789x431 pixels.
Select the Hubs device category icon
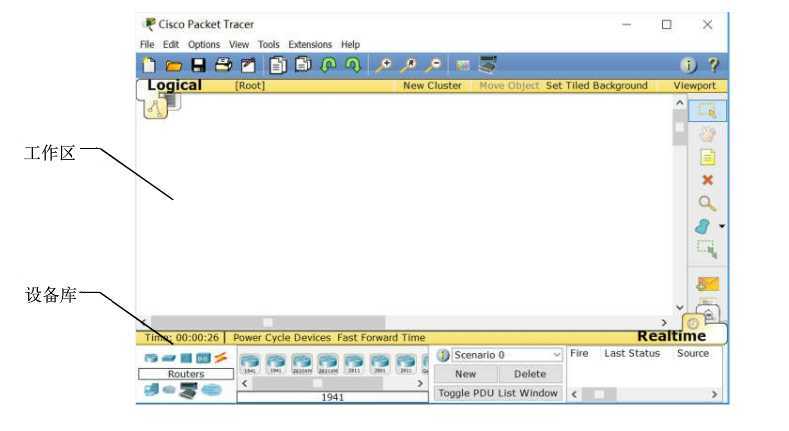coord(186,358)
